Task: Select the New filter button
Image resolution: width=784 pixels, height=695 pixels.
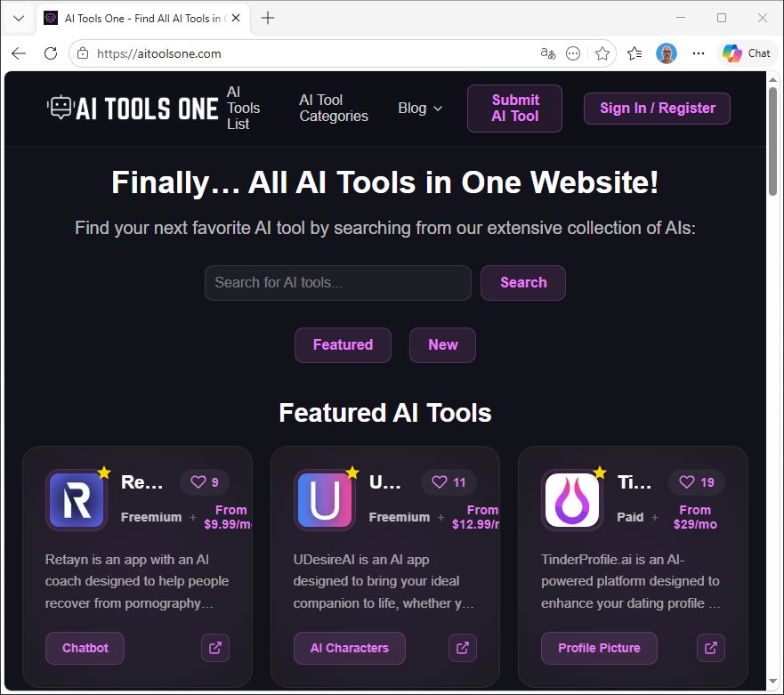Action: pos(442,345)
